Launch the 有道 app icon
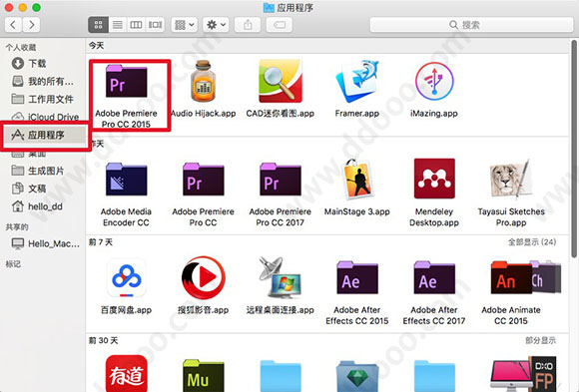Image resolution: width=579 pixels, height=392 pixels. pyautogui.click(x=126, y=373)
